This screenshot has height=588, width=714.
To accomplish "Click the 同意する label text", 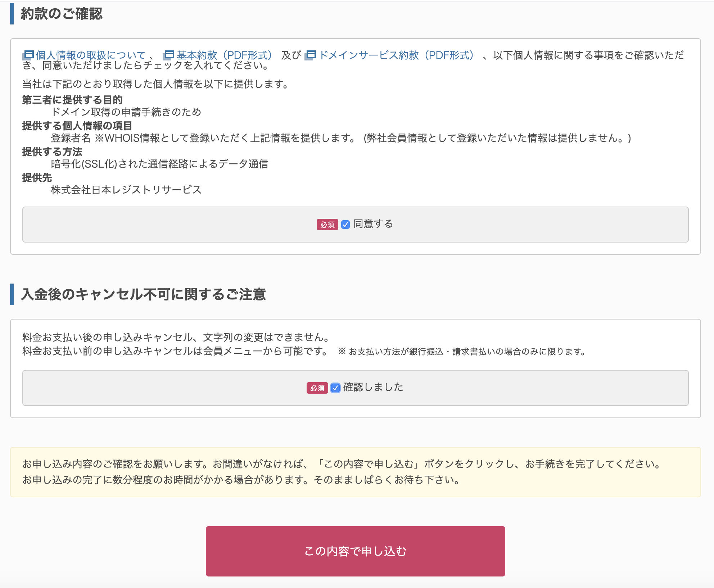I will click(x=373, y=224).
